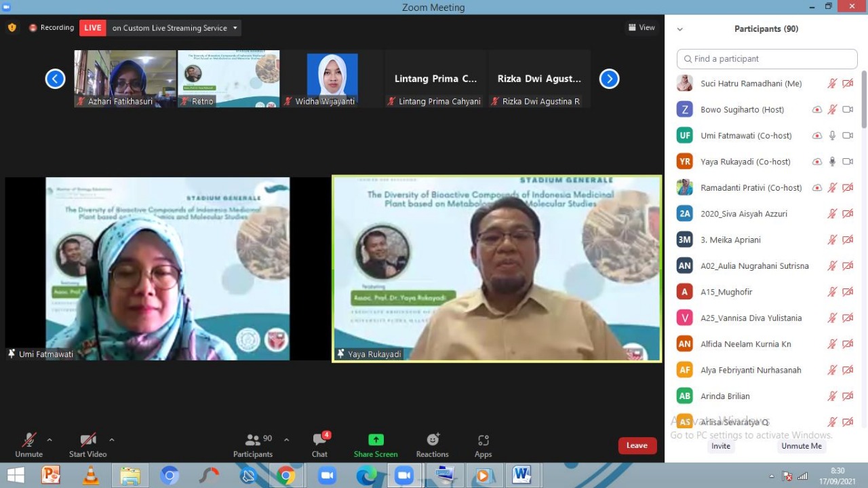The image size is (868, 488).
Task: Open the Apps panel
Action: pyautogui.click(x=483, y=440)
